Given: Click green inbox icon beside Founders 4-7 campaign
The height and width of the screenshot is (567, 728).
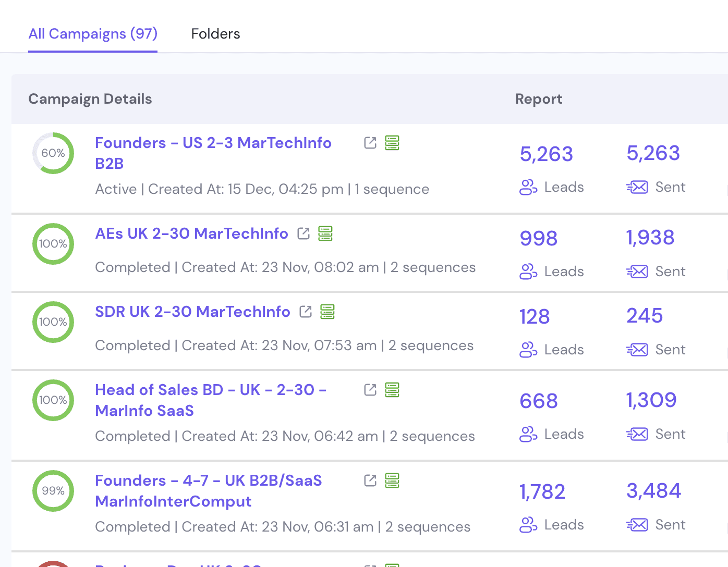Looking at the screenshot, I should click(x=392, y=480).
